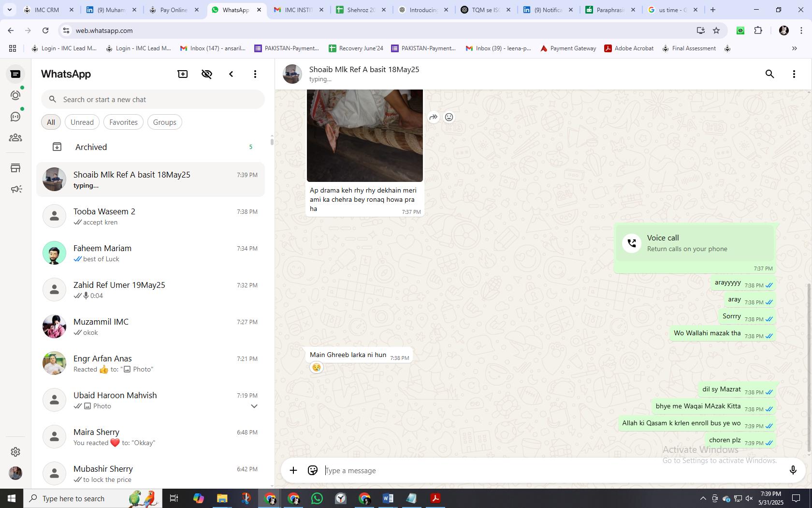Image resolution: width=812 pixels, height=508 pixels.
Task: Open Payment Gateway bookmark
Action: [568, 48]
